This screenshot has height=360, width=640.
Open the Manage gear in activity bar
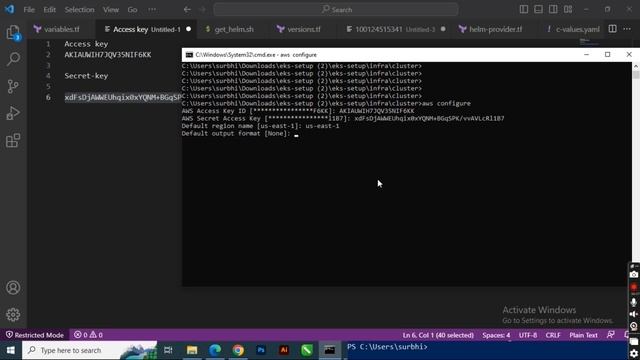pyautogui.click(x=13, y=314)
